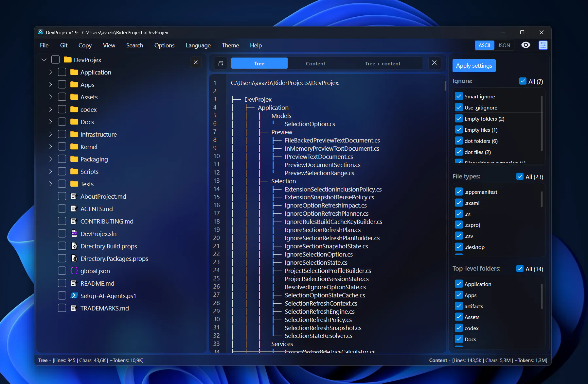Click the File types list scrollbar

click(542, 199)
